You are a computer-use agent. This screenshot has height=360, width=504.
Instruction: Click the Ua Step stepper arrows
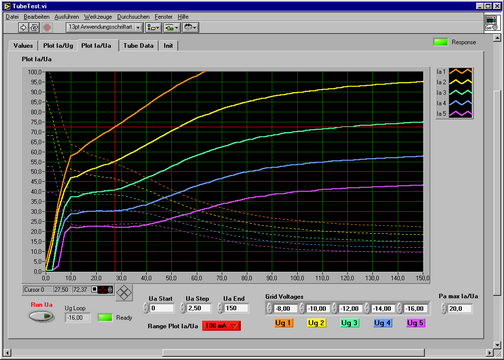pos(183,308)
